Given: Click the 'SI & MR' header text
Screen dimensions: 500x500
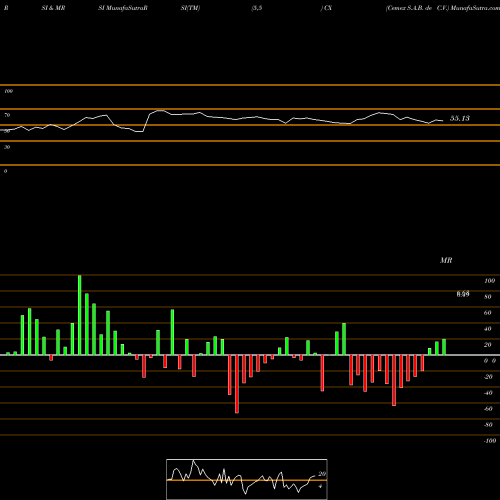Looking at the screenshot, I should [53, 8].
